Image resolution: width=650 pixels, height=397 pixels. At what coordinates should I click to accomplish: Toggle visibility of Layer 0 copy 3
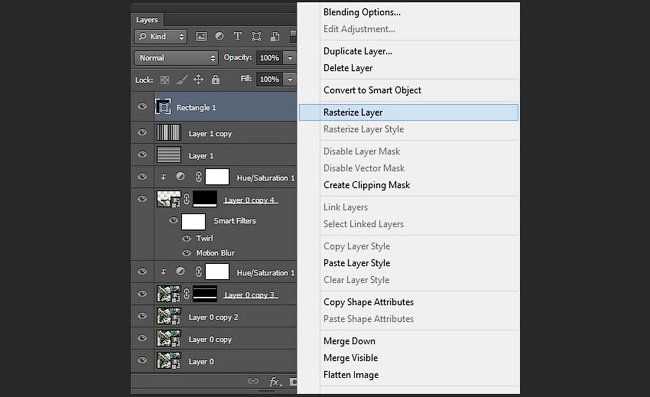pos(142,294)
